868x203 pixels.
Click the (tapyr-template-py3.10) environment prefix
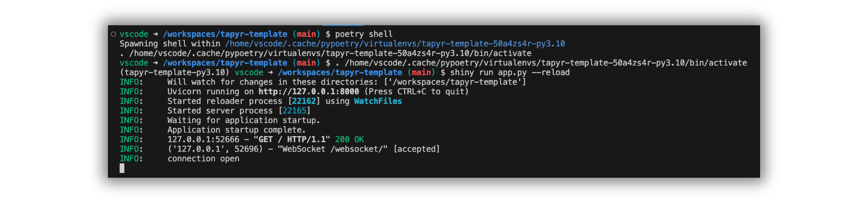coord(174,72)
